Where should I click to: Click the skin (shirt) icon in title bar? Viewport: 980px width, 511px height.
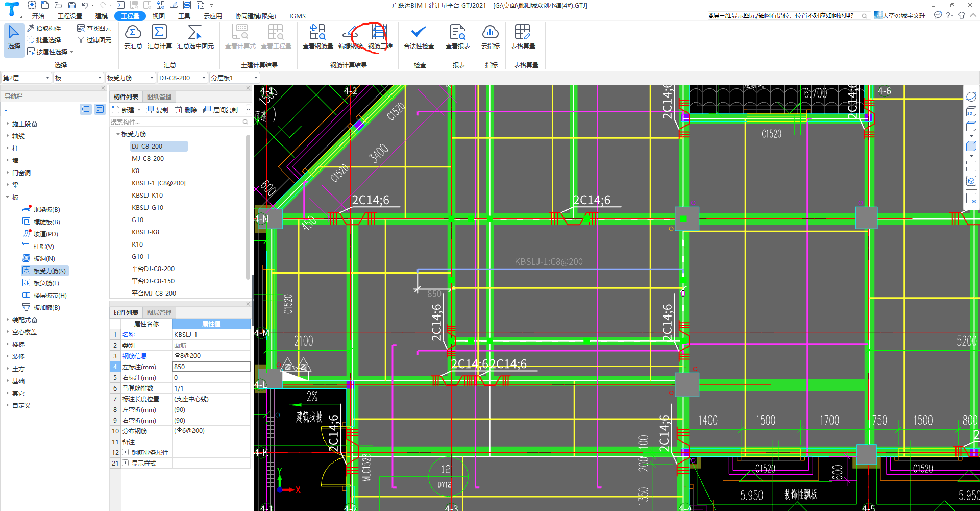(962, 15)
